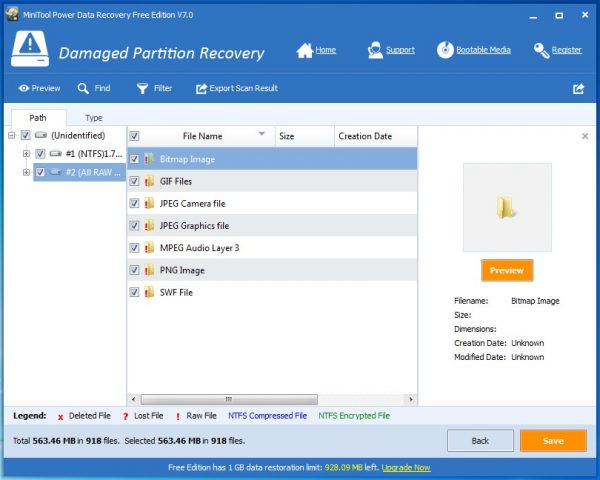Click the #2 (All RAW) partition drive icon

pos(55,172)
